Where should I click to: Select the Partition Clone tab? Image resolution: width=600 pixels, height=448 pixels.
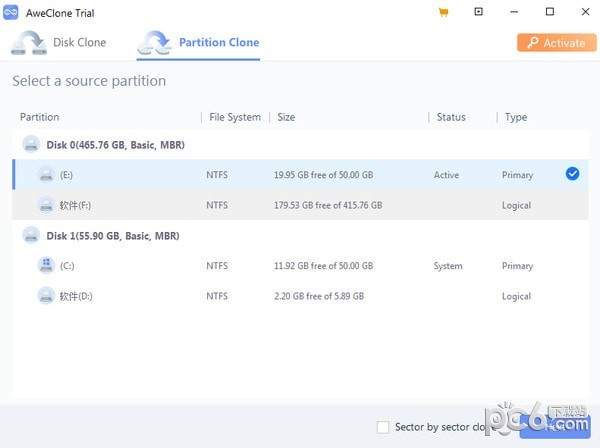point(199,43)
